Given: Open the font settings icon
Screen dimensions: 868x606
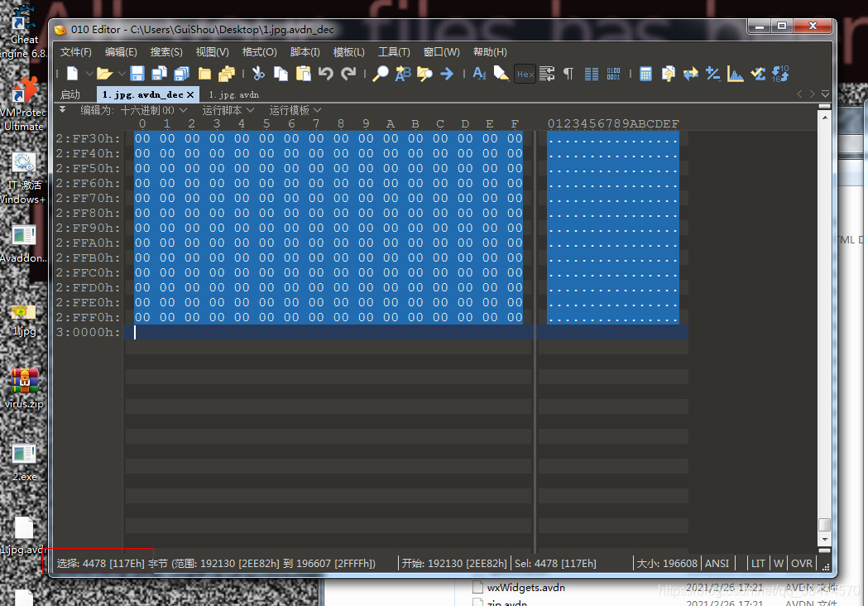Looking at the screenshot, I should (x=479, y=73).
